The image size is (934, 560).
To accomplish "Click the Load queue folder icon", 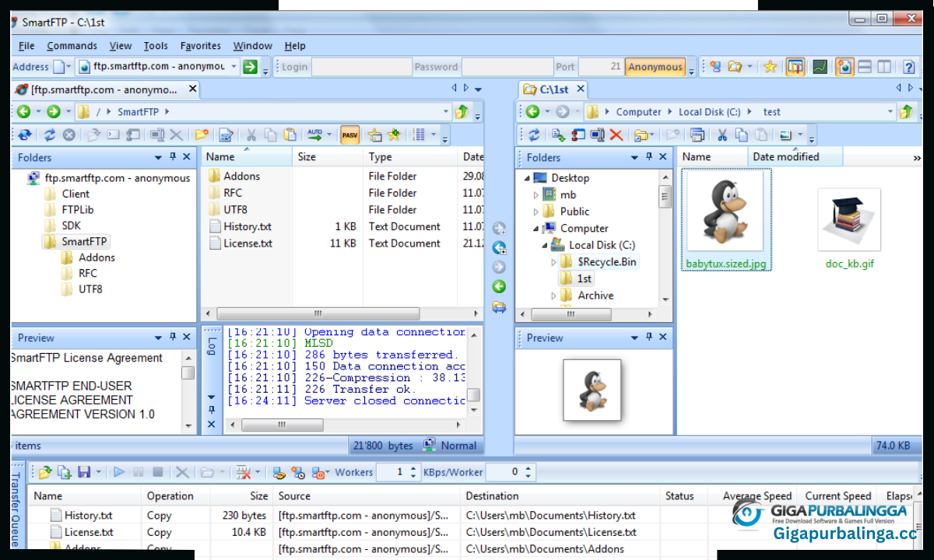I will pyautogui.click(x=44, y=472).
